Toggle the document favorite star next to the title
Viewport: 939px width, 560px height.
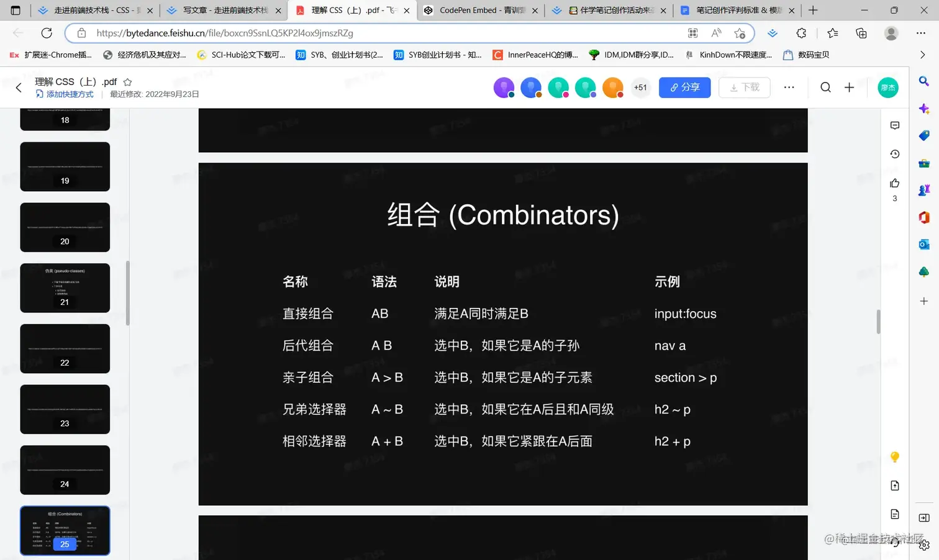coord(127,81)
